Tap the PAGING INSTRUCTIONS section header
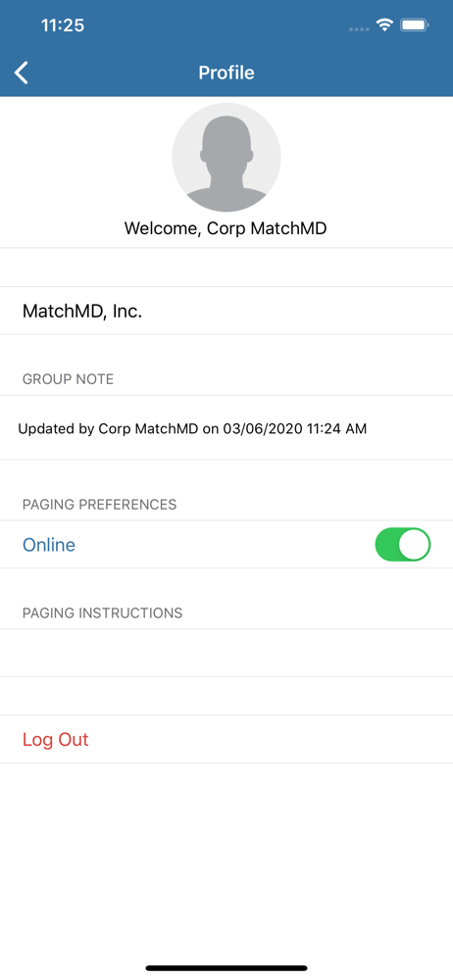The width and height of the screenshot is (453, 980). 103,613
